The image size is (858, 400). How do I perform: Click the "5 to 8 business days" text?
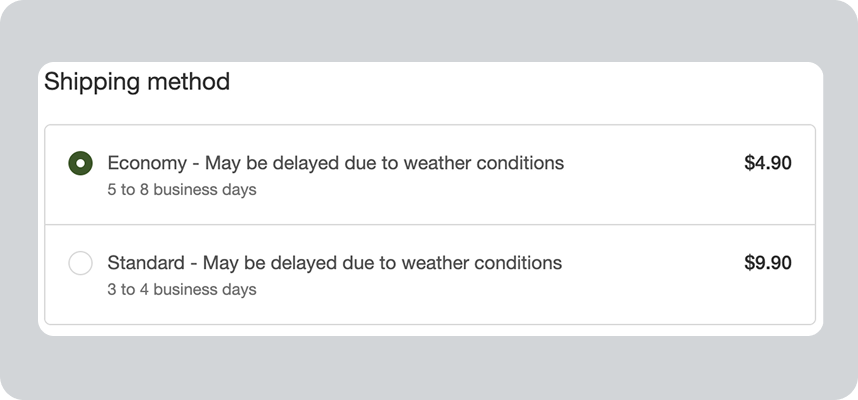pyautogui.click(x=181, y=190)
